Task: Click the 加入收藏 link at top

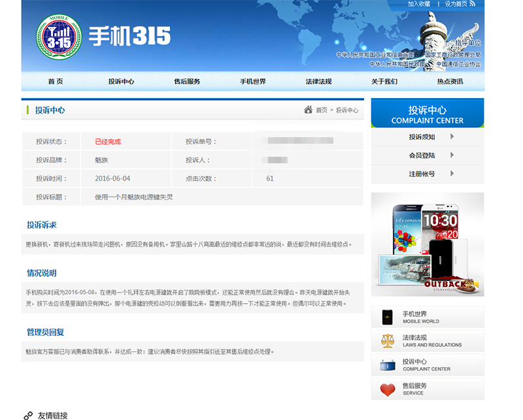Action: click(419, 4)
